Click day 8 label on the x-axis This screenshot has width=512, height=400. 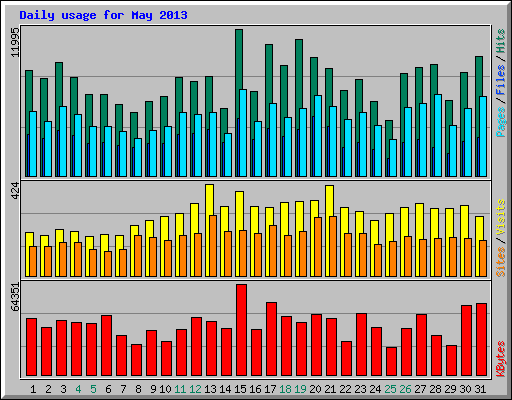pos(138,389)
